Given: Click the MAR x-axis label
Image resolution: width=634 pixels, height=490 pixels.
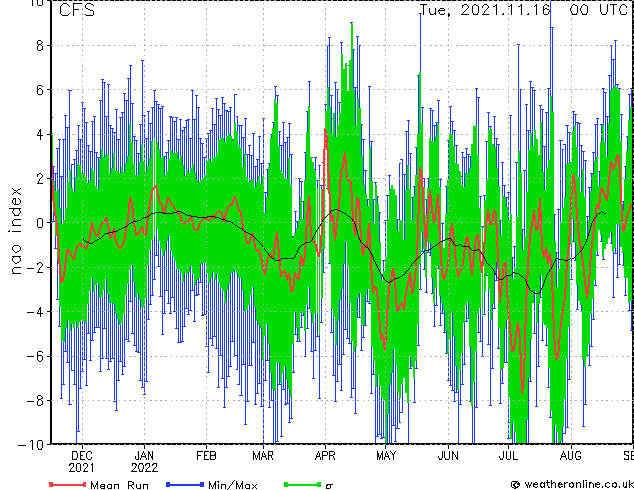Looking at the screenshot, I should click(263, 456).
